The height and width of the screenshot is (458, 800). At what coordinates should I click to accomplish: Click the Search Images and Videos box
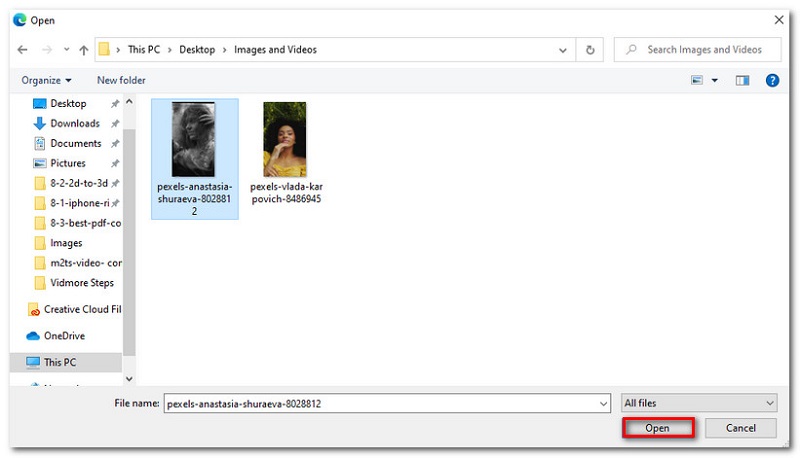click(x=702, y=49)
